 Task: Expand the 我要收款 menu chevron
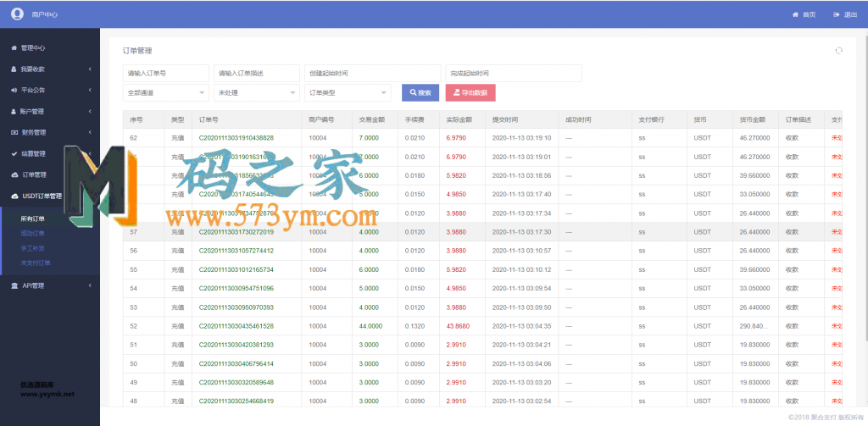(x=90, y=69)
